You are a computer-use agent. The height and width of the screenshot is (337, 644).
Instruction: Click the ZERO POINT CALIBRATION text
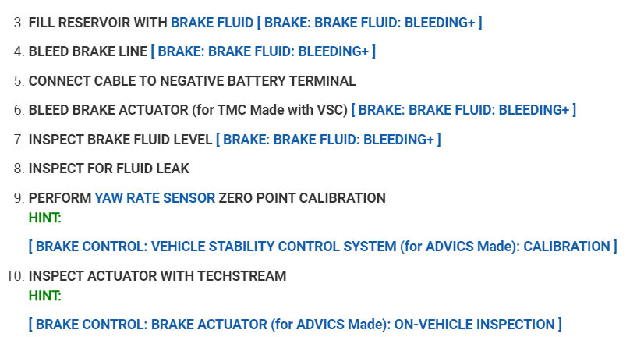[302, 198]
